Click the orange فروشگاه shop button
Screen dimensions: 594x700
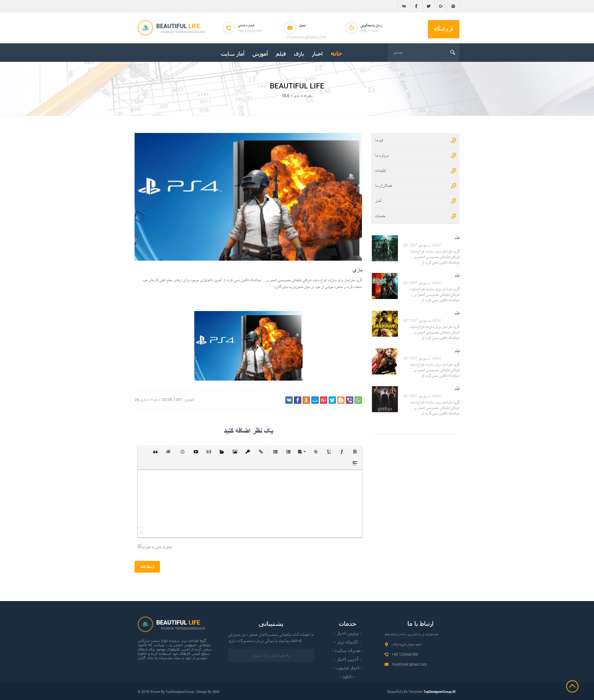[443, 29]
